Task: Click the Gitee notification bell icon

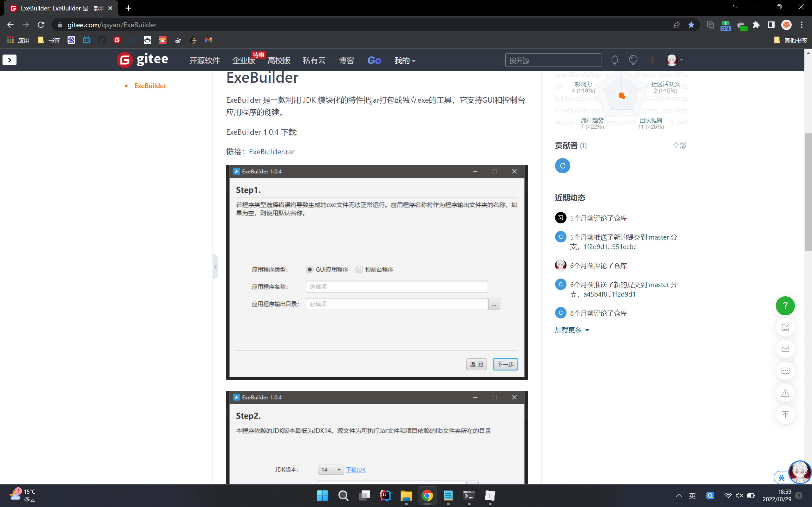Action: pos(614,60)
